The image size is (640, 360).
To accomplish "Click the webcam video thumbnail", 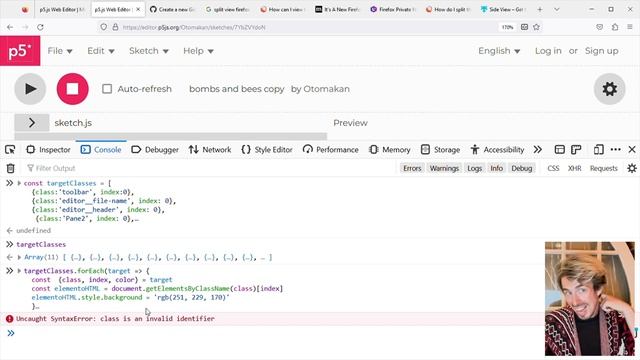I will click(x=590, y=299).
